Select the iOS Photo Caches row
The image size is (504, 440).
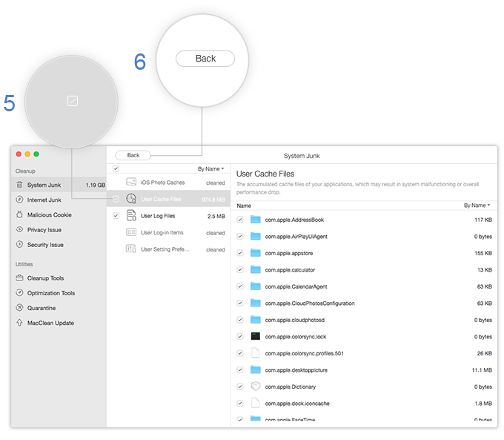click(168, 183)
